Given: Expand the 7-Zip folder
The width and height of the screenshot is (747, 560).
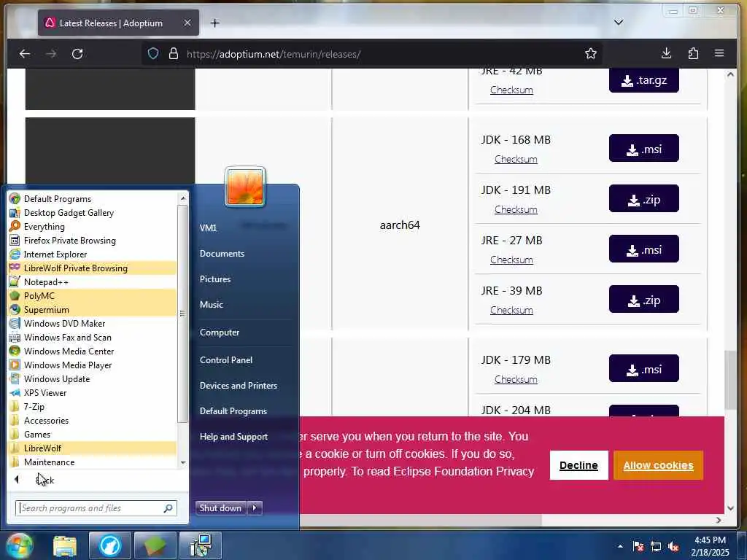Looking at the screenshot, I should click(x=34, y=405).
